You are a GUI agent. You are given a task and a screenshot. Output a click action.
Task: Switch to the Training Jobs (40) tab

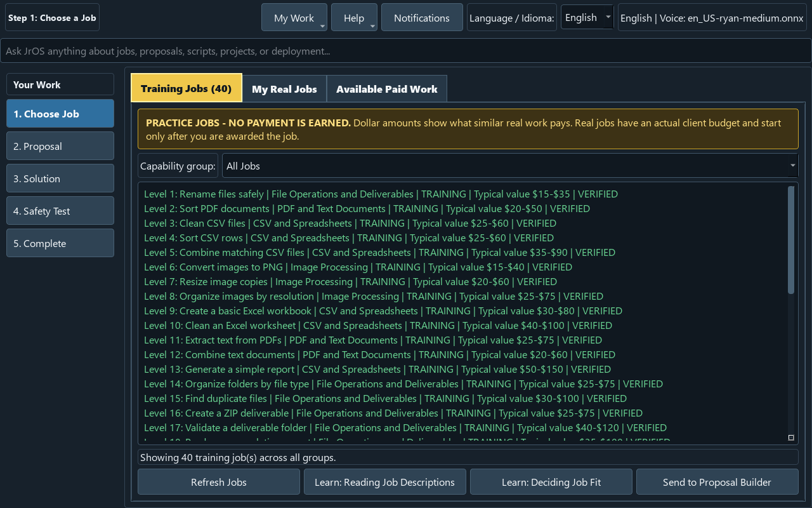coord(187,89)
